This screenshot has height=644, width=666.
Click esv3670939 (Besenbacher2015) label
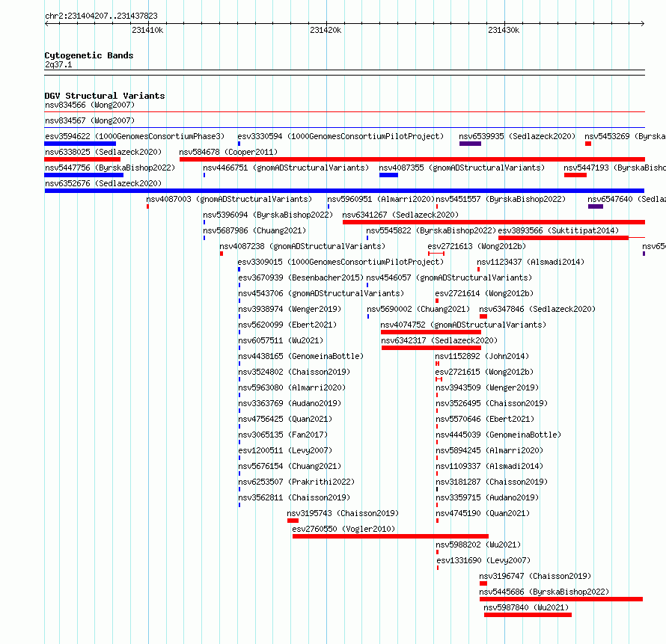click(x=301, y=277)
